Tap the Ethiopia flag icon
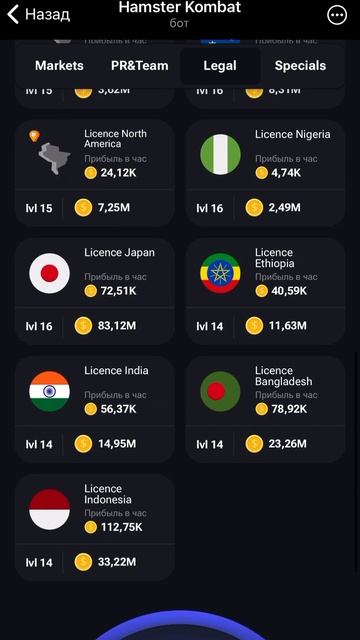The image size is (360, 640). (220, 273)
